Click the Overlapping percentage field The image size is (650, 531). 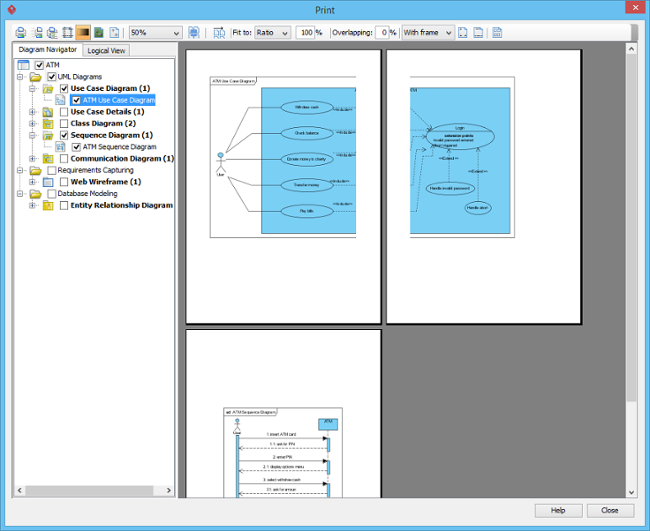(x=382, y=32)
